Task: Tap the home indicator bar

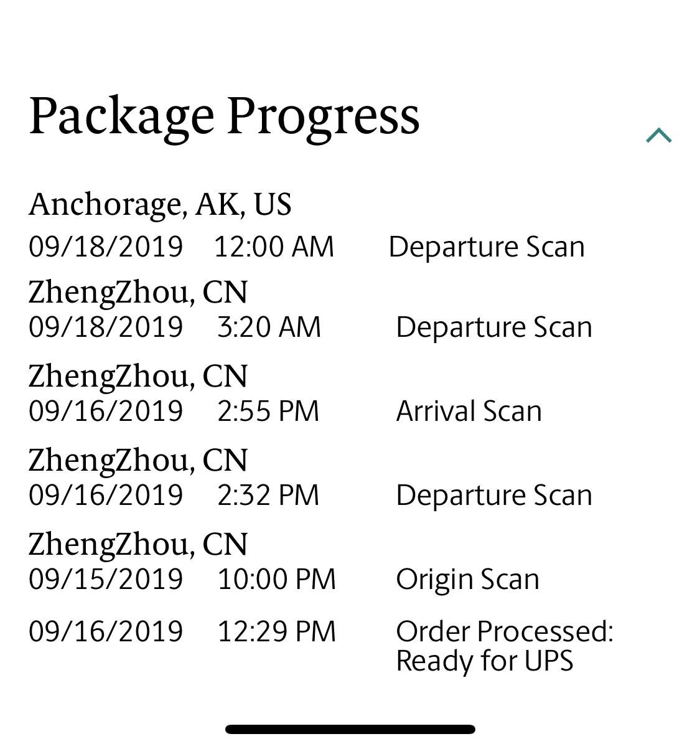Action: point(350,729)
